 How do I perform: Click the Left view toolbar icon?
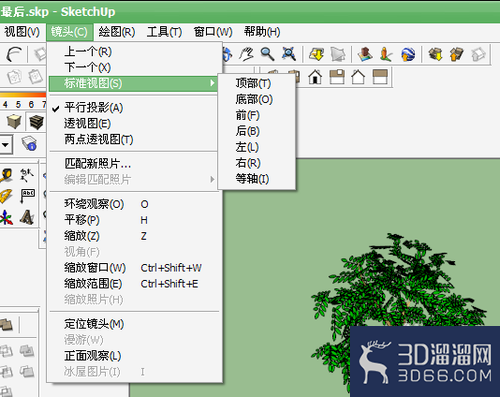380,77
